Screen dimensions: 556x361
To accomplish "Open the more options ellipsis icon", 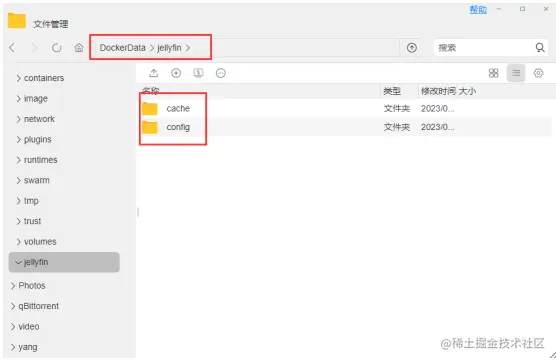I will coord(221,73).
